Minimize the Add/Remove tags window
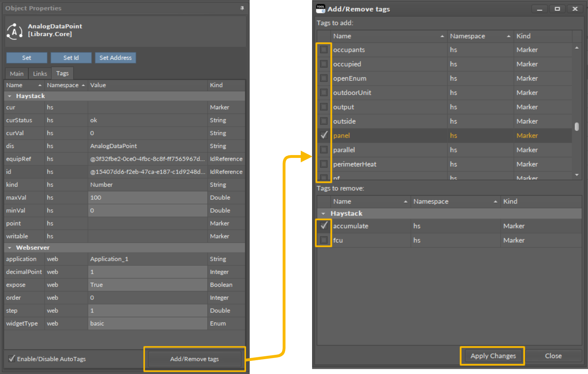The width and height of the screenshot is (588, 374). (x=539, y=9)
